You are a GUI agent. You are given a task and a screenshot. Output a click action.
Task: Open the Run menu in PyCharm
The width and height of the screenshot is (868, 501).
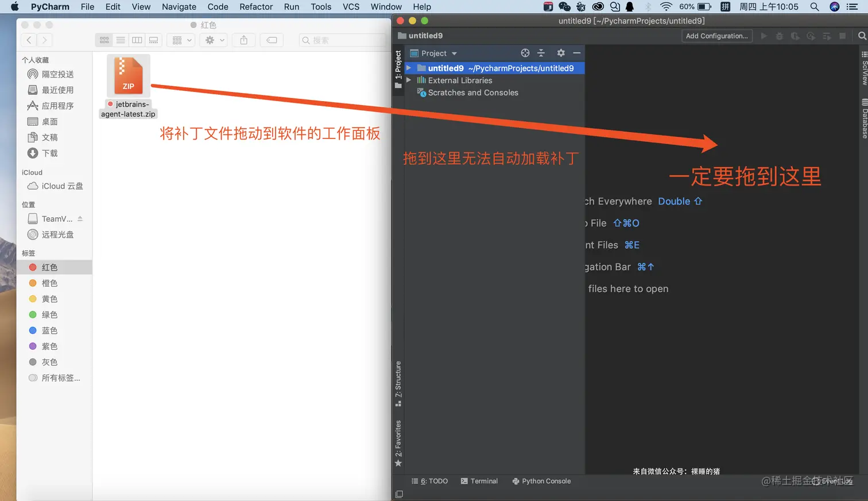click(291, 6)
